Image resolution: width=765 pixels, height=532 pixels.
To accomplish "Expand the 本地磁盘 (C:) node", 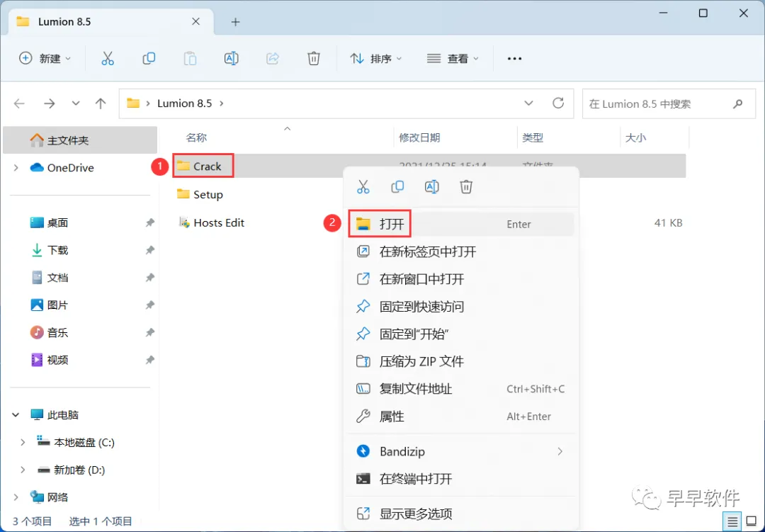I will (23, 442).
